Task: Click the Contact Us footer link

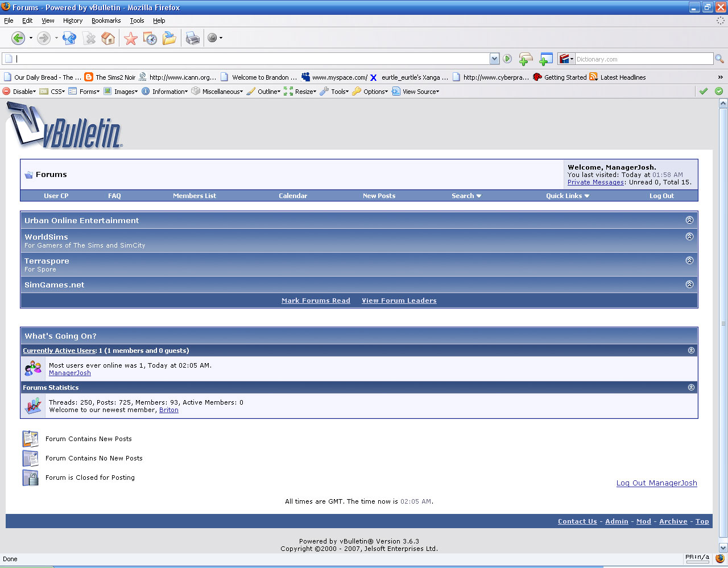Action: (577, 521)
